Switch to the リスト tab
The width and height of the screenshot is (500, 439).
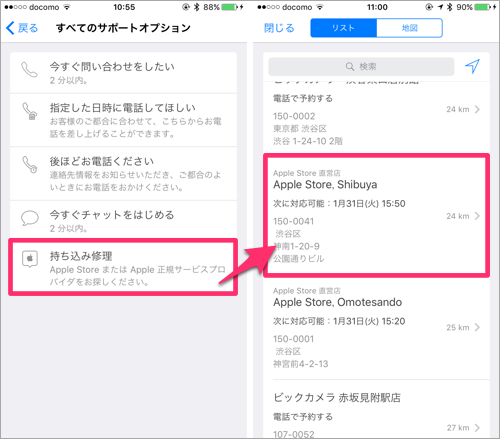(344, 28)
